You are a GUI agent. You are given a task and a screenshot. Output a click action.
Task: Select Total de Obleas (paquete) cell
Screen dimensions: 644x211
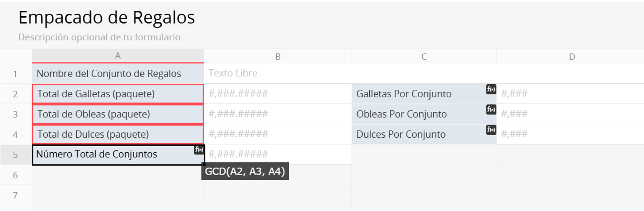point(118,114)
